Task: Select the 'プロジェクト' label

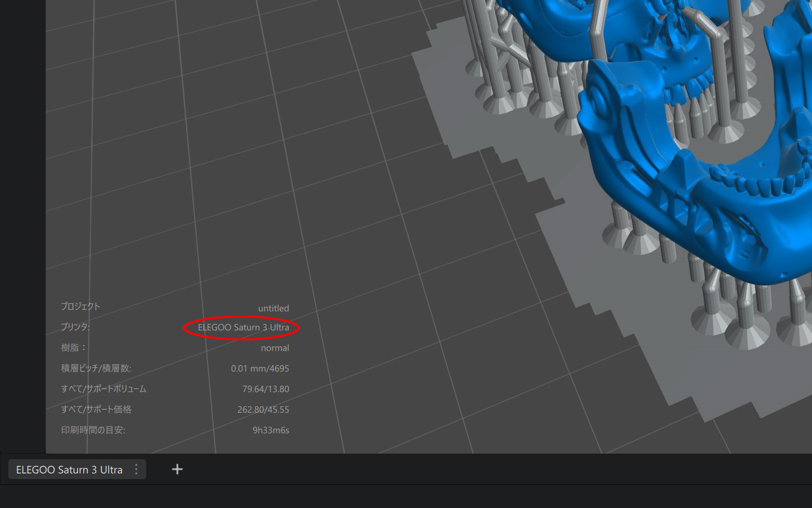Action: point(81,306)
